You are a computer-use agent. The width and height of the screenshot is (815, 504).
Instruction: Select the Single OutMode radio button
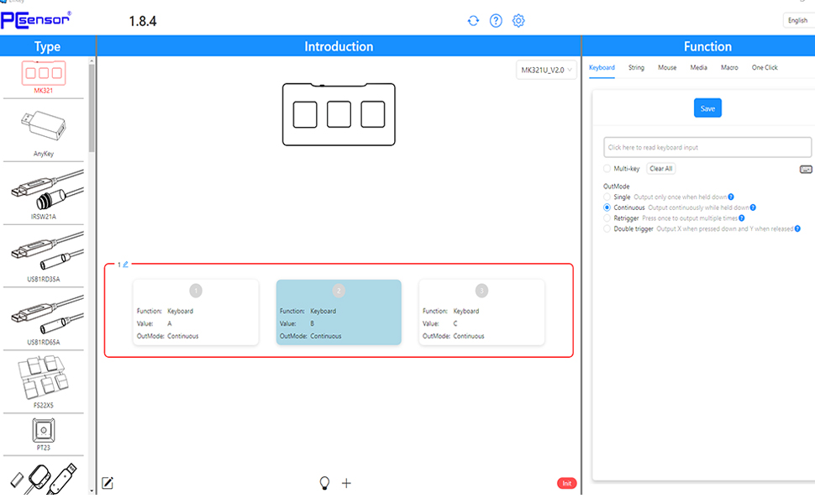tap(607, 197)
